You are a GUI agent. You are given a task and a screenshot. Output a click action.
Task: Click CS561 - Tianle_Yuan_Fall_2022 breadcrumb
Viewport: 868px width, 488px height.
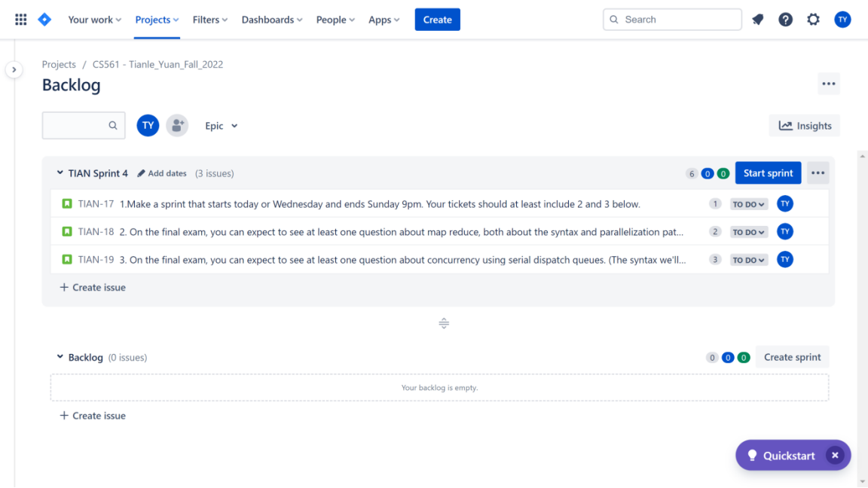point(157,64)
